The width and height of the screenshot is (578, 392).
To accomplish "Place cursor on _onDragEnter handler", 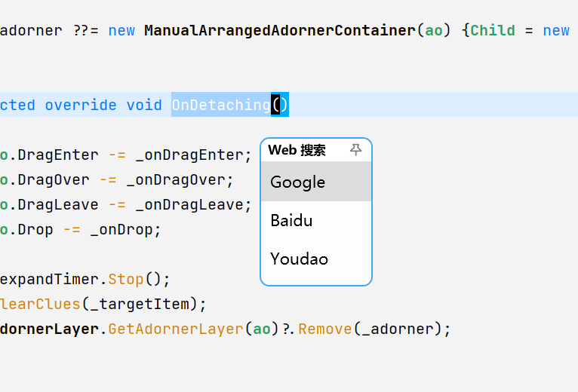I will pos(189,155).
